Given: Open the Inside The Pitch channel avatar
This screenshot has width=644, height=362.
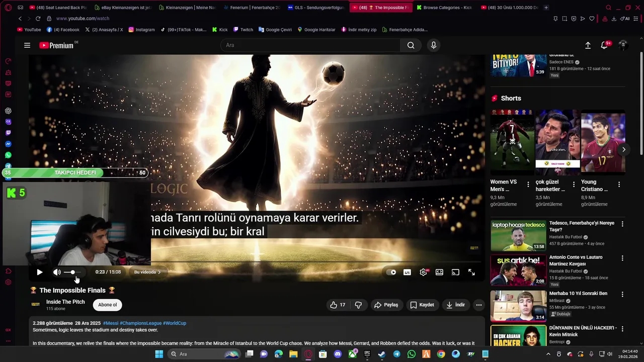Looking at the screenshot, I should point(36,304).
